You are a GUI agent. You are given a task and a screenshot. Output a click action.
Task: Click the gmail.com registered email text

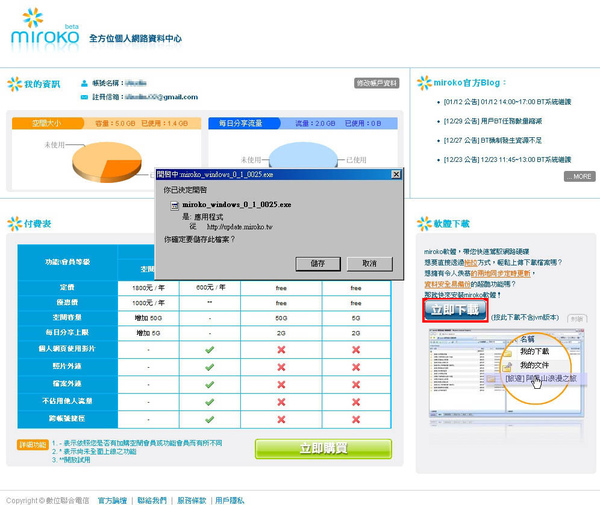coord(161,97)
